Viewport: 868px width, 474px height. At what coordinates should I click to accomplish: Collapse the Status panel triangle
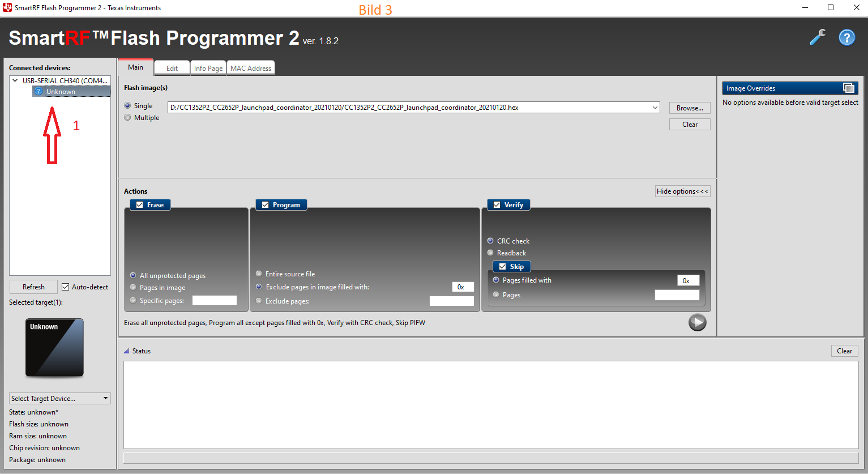coord(126,351)
